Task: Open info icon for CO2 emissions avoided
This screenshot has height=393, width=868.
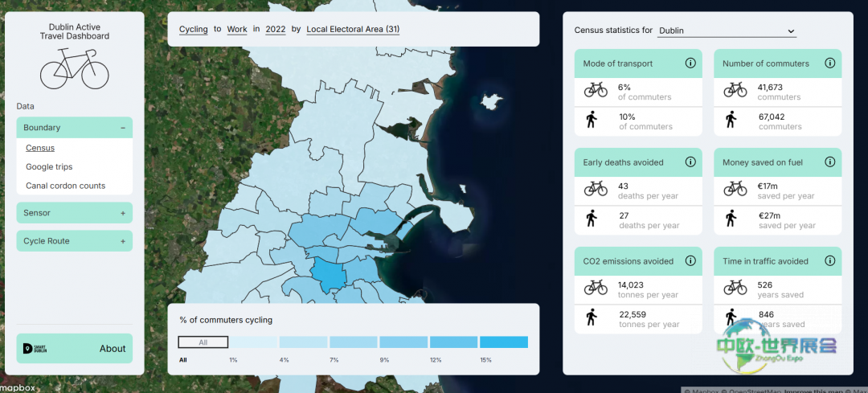Action: click(690, 260)
